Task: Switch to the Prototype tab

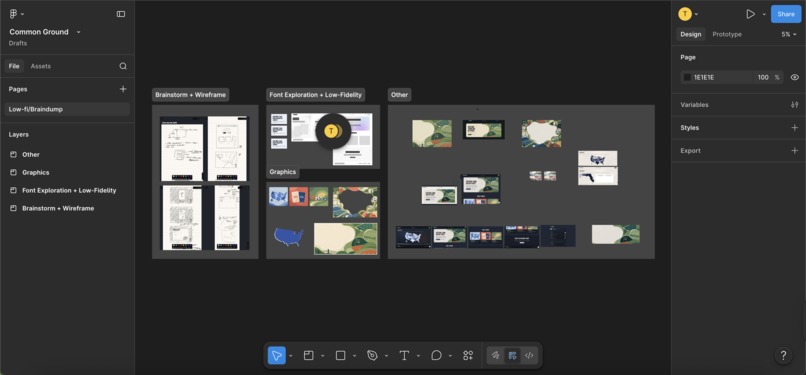Action: [x=727, y=34]
